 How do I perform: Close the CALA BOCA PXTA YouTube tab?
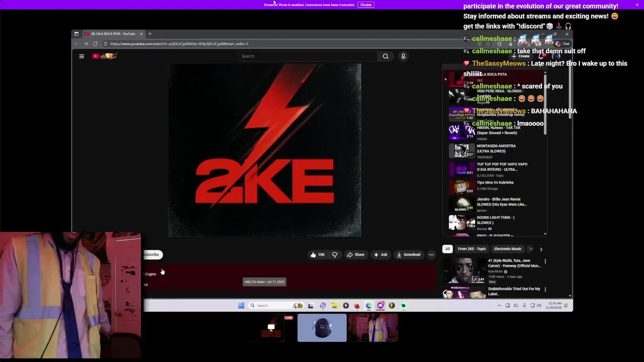point(141,34)
